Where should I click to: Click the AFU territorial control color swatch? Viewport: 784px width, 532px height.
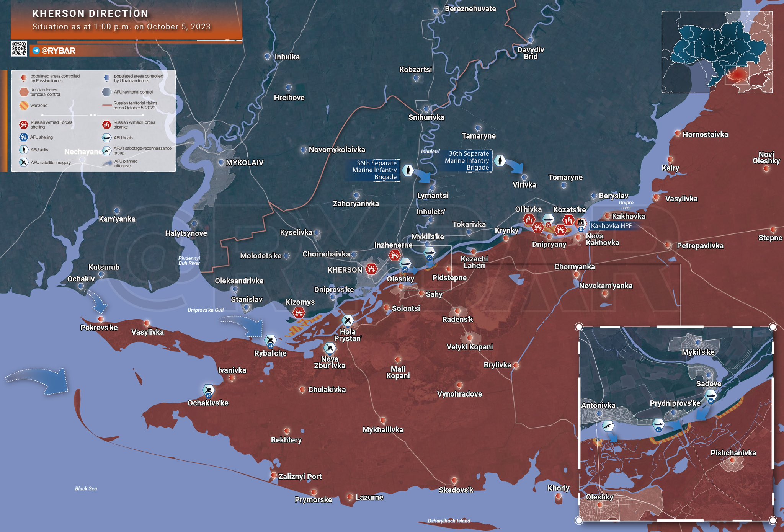coord(106,92)
